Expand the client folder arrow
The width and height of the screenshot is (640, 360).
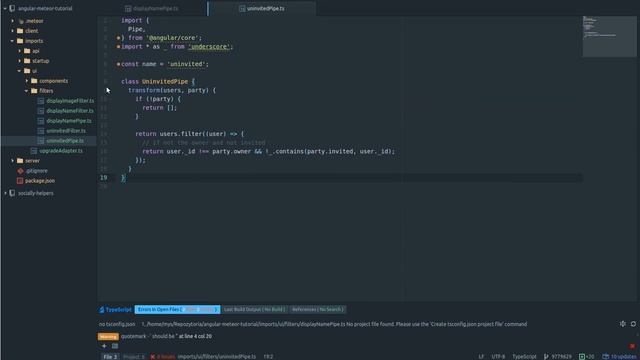(x=12, y=31)
